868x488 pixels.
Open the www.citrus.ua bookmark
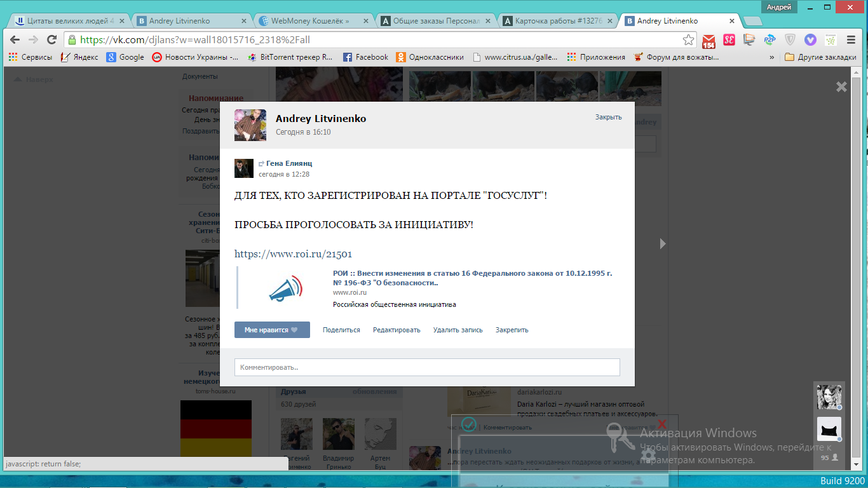coord(515,57)
